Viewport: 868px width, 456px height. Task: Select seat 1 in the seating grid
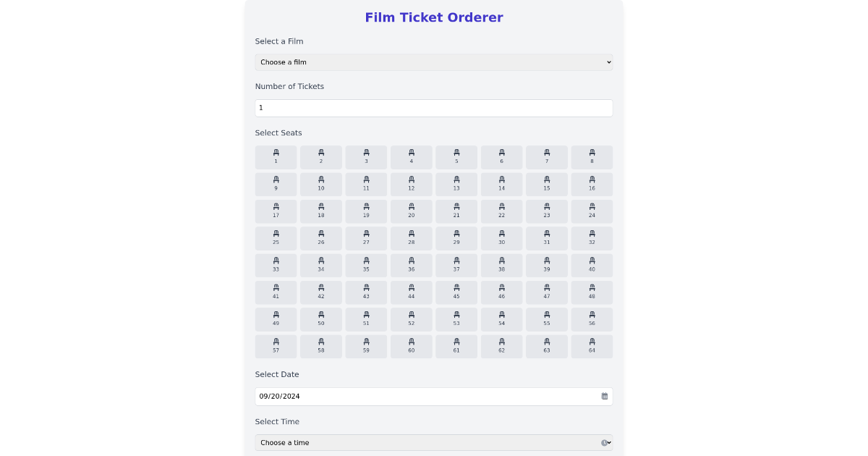point(276,157)
